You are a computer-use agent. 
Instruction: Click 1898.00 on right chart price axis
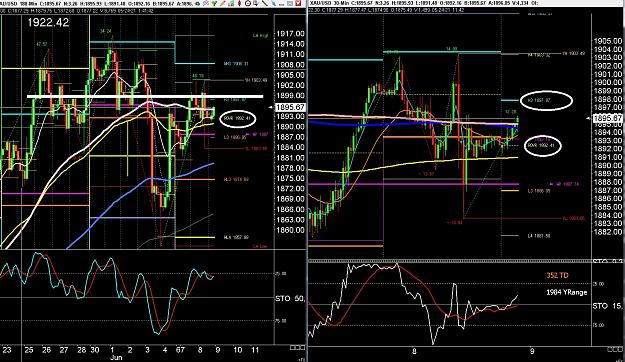tap(608, 99)
